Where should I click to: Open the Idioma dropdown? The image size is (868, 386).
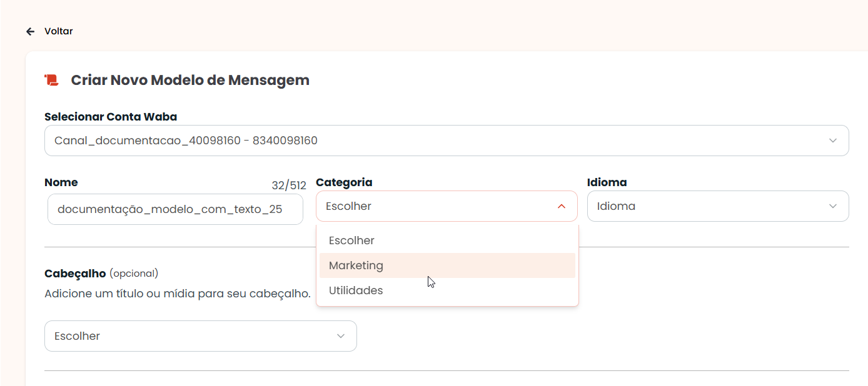[718, 206]
